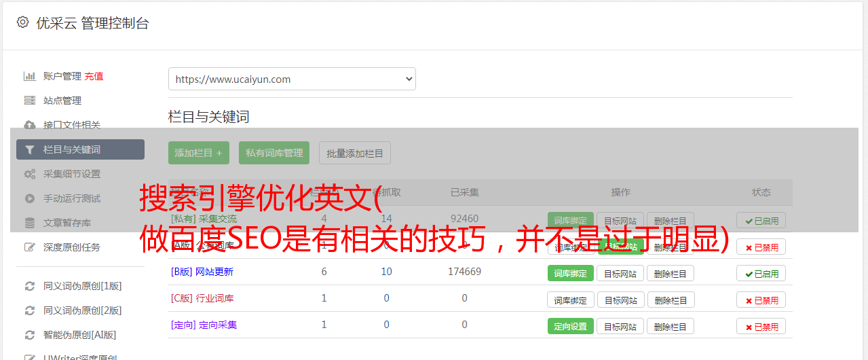Viewport: 868px width, 360px height.
Task: Toggle 已禁用 status for 行业词库 row
Action: pyautogui.click(x=761, y=300)
